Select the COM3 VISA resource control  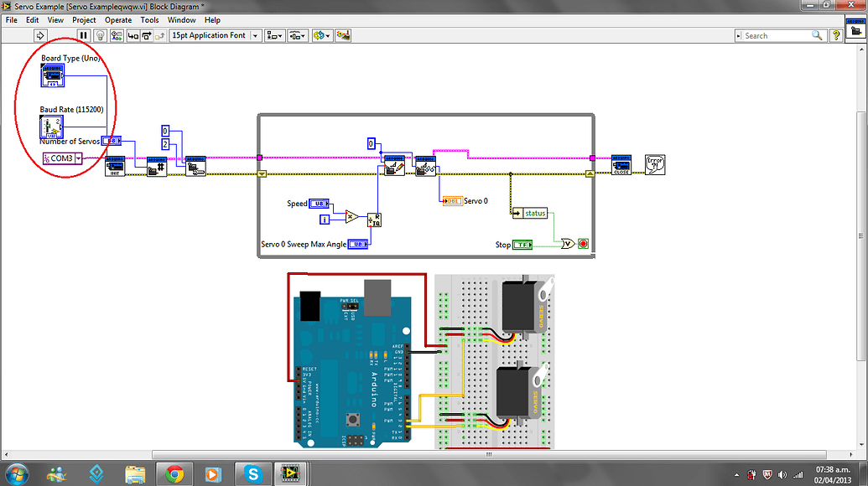pyautogui.click(x=59, y=158)
